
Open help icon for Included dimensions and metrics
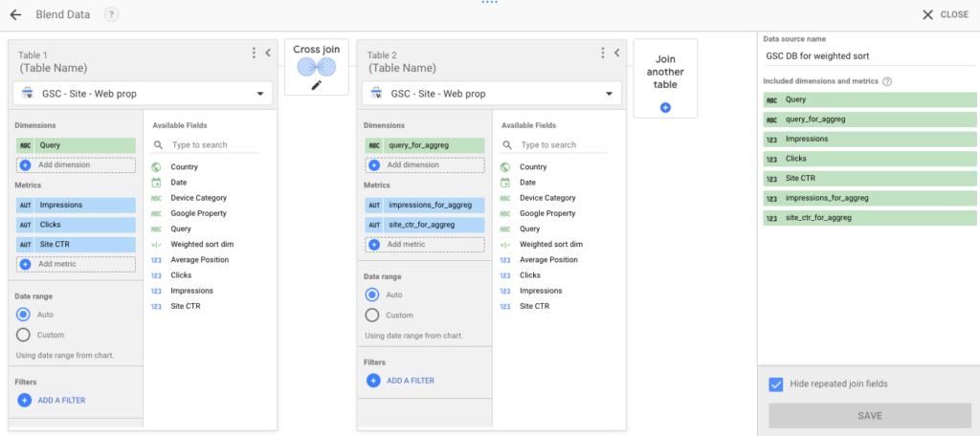coord(886,81)
